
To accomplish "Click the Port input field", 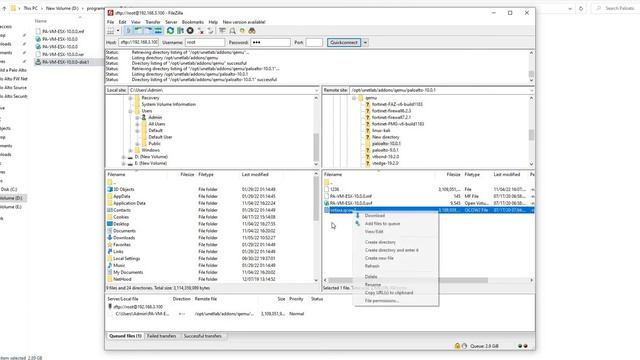I will pyautogui.click(x=314, y=42).
